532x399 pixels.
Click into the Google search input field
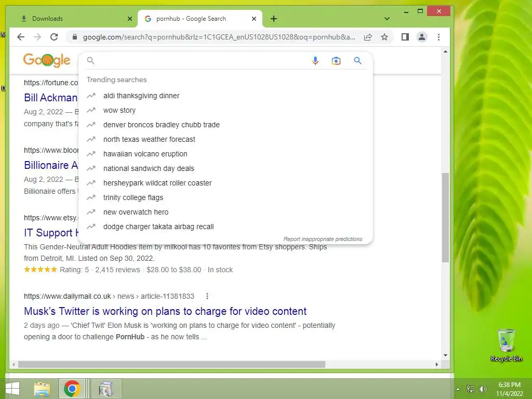coord(200,61)
